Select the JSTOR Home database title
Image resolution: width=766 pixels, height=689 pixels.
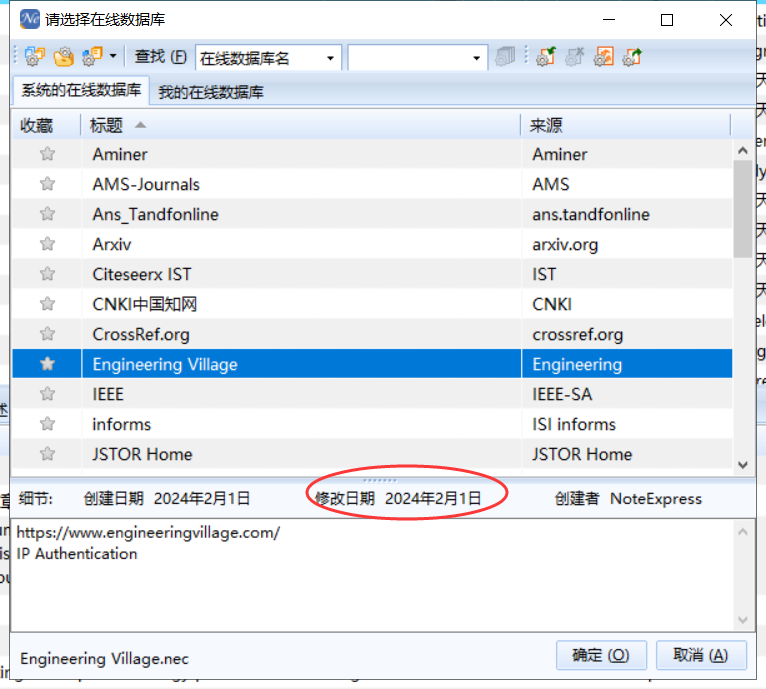pyautogui.click(x=142, y=454)
